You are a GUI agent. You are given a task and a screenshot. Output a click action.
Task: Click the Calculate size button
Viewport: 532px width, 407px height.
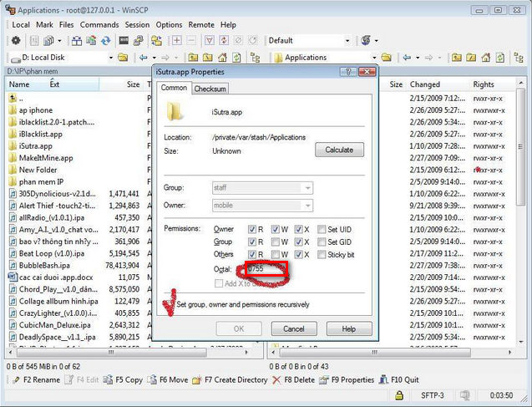339,150
